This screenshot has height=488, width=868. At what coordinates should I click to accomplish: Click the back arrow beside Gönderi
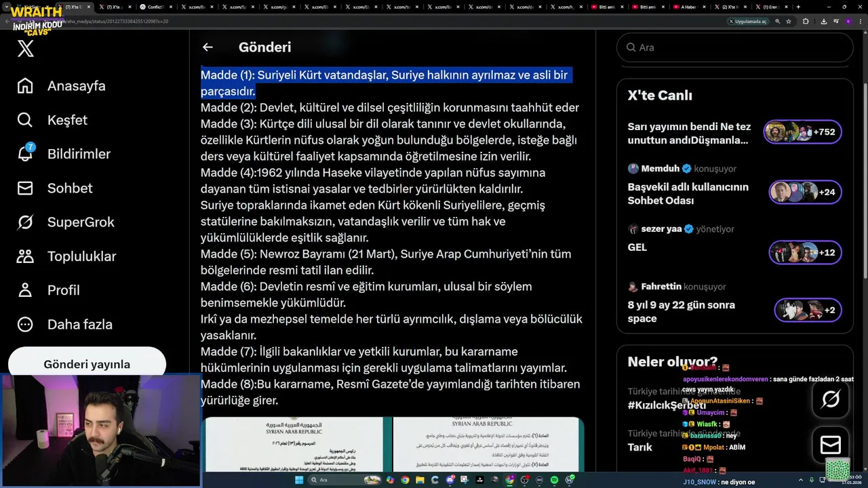tap(208, 47)
